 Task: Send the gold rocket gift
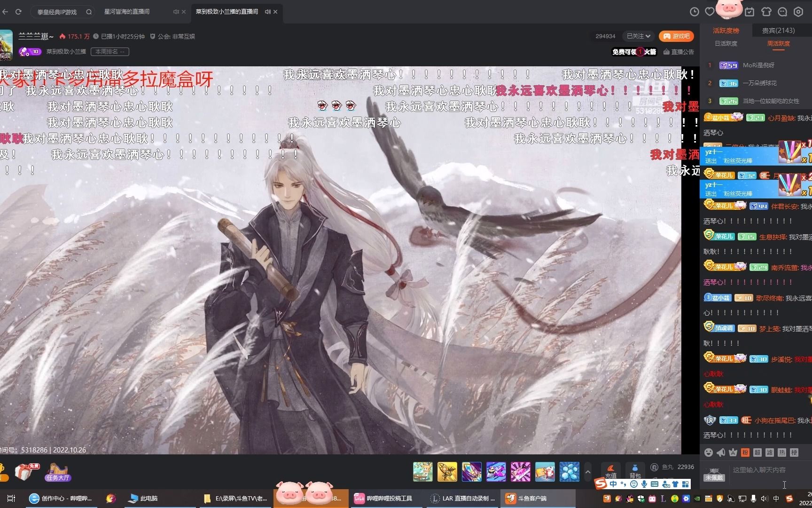tap(447, 472)
